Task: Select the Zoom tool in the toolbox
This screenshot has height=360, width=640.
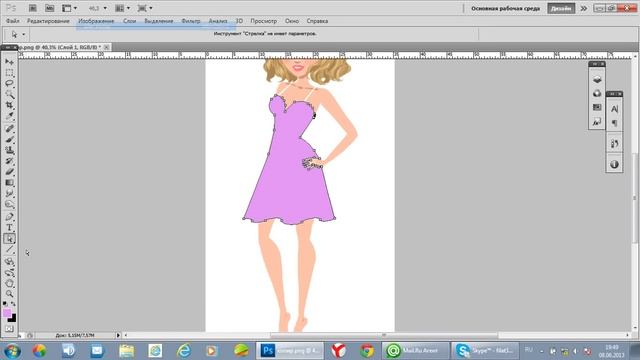Action: [9, 294]
